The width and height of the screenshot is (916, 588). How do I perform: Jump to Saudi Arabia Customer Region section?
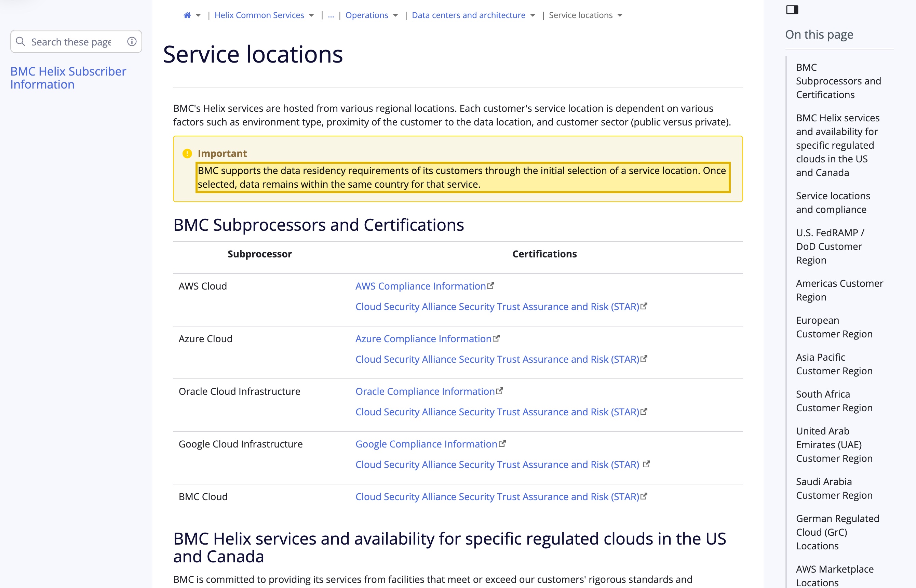[x=834, y=488]
